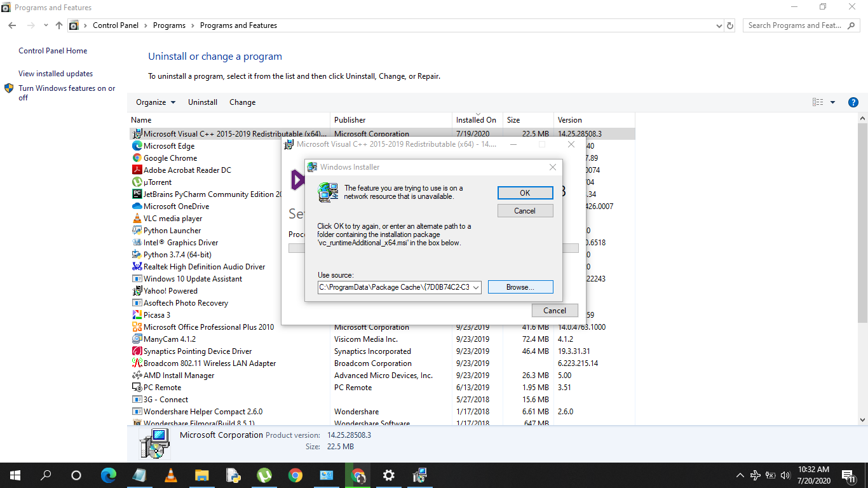Open Turn Windows features on or off

point(67,93)
